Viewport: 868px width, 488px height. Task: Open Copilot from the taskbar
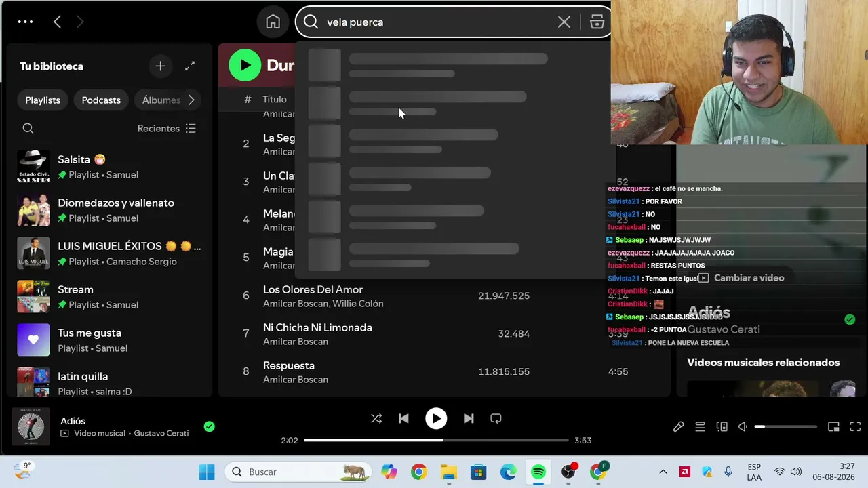pos(389,472)
